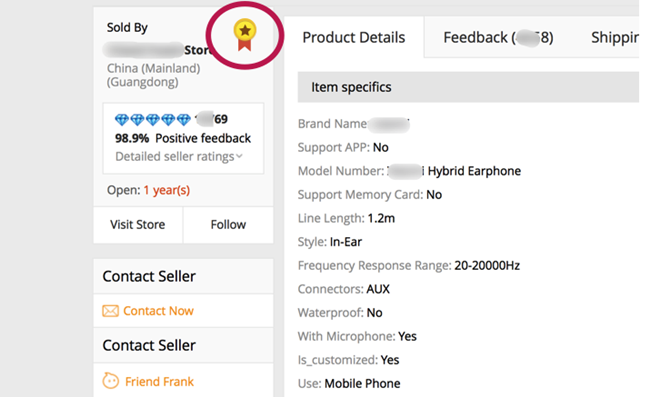Viewport: 650px width, 397px height.
Task: Click the 1 year(s) open duration
Action: [x=167, y=190]
